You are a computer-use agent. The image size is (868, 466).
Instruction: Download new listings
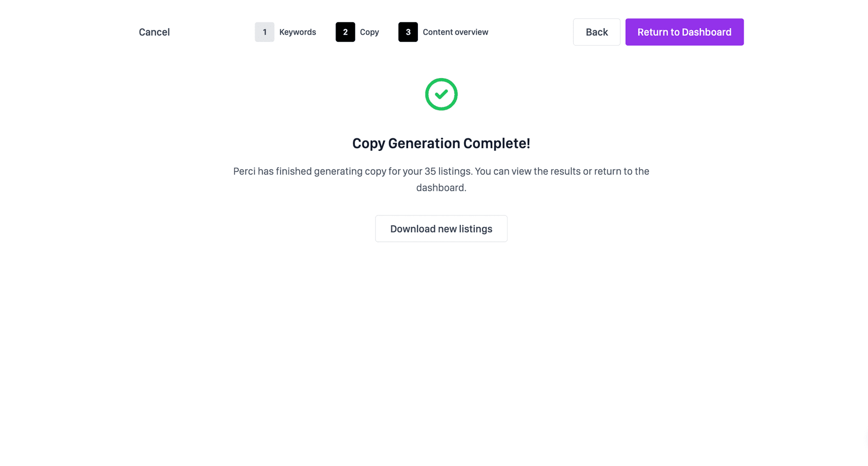[x=441, y=228]
